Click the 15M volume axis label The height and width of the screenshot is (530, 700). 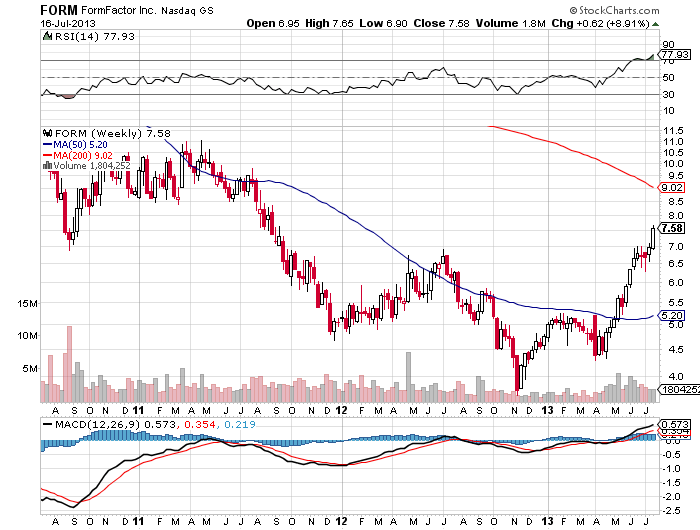pyautogui.click(x=27, y=304)
